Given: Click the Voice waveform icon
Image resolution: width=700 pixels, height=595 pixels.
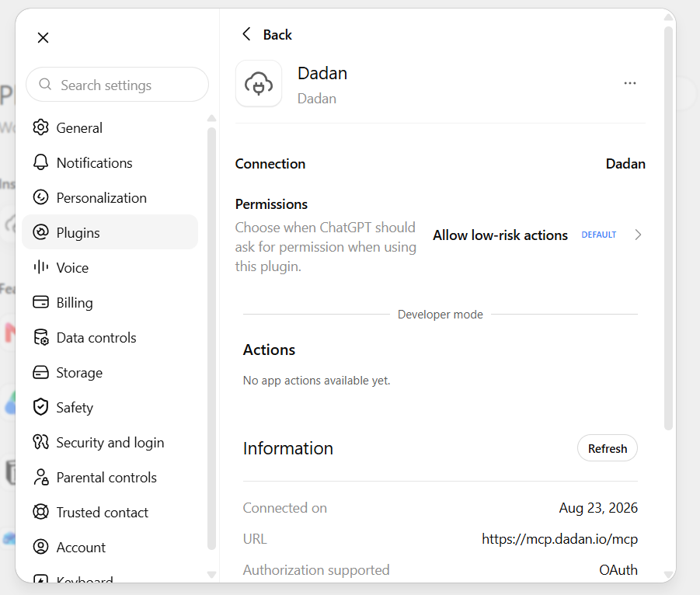Looking at the screenshot, I should pyautogui.click(x=40, y=267).
